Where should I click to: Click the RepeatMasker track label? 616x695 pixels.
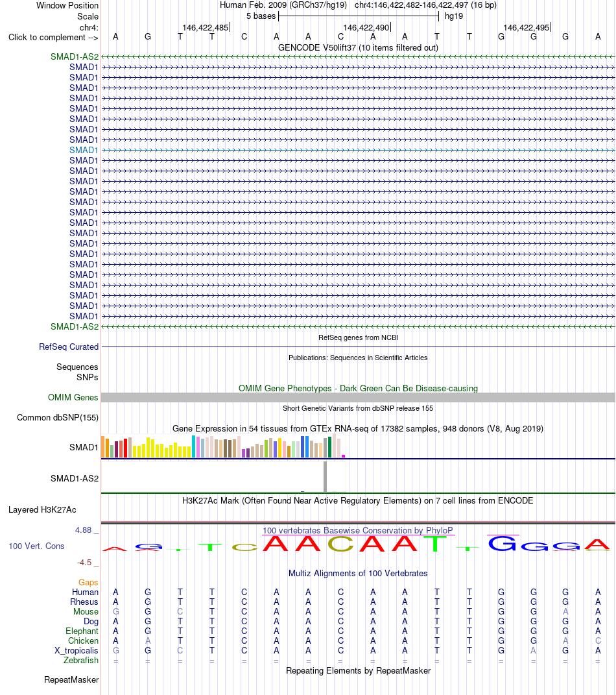click(x=71, y=680)
